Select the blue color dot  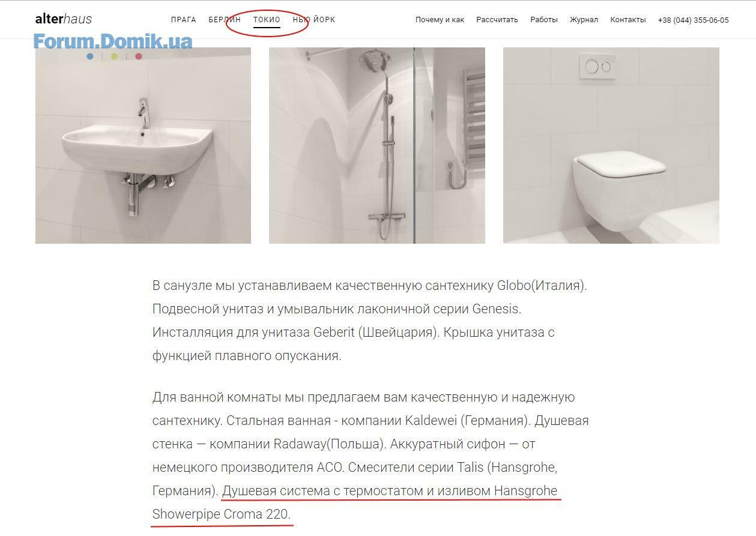(x=90, y=56)
